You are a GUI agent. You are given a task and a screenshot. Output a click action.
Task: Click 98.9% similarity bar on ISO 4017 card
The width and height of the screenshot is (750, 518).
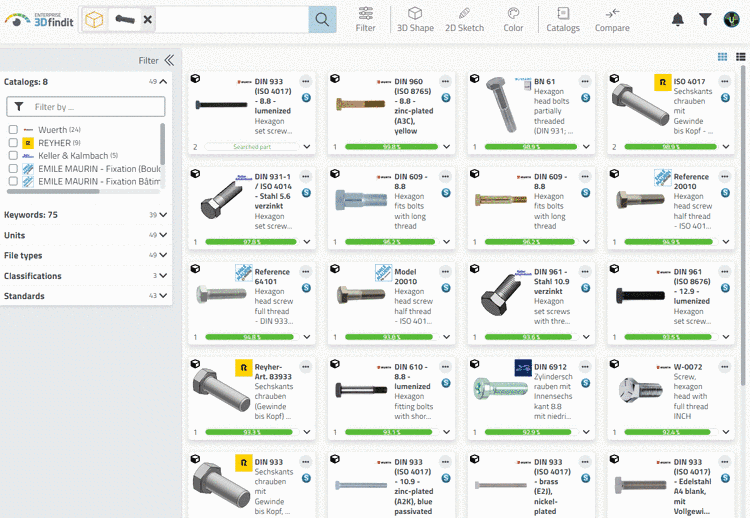click(671, 147)
